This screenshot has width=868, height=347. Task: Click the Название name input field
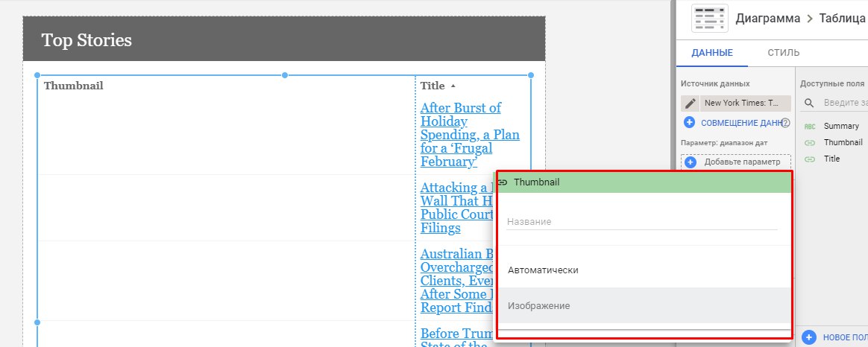click(641, 222)
